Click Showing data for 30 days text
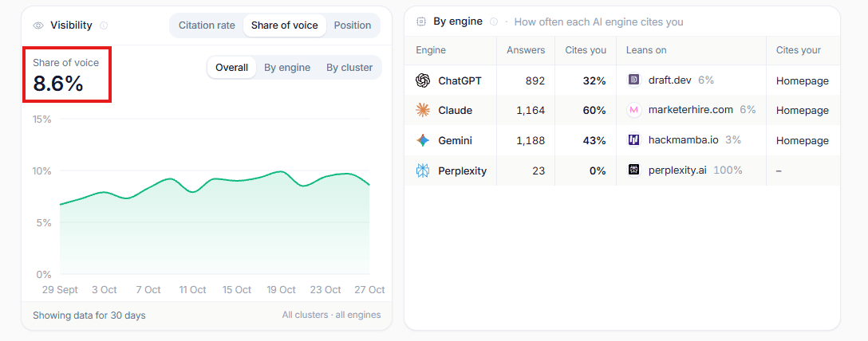The height and width of the screenshot is (341, 868). tap(89, 316)
